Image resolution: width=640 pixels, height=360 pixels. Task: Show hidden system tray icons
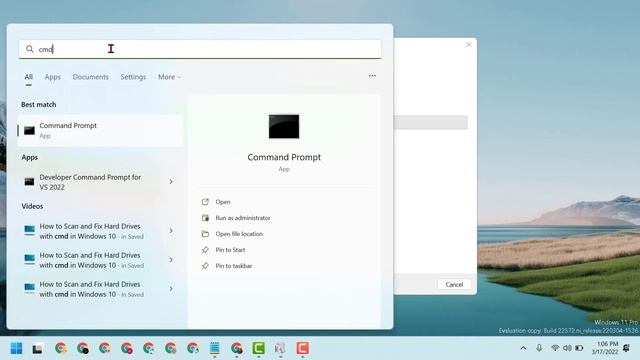click(523, 348)
